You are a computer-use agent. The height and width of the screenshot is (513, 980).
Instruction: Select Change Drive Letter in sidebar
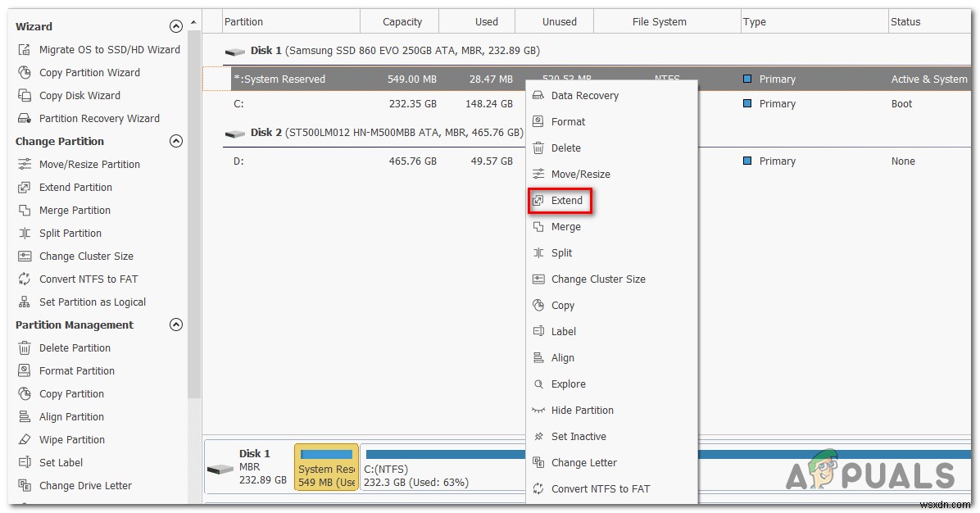tap(85, 485)
